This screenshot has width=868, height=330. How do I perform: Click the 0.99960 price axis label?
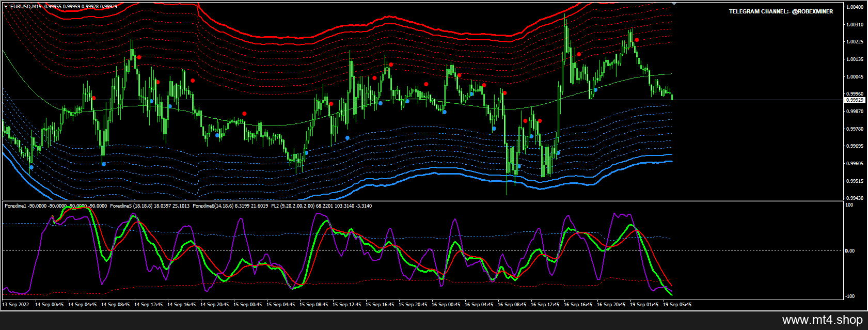click(855, 94)
